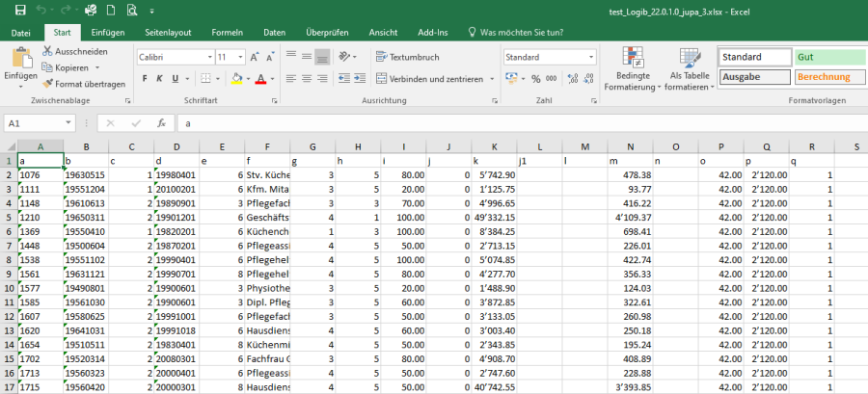
Task: Apply the Gut cell style
Action: (x=830, y=57)
